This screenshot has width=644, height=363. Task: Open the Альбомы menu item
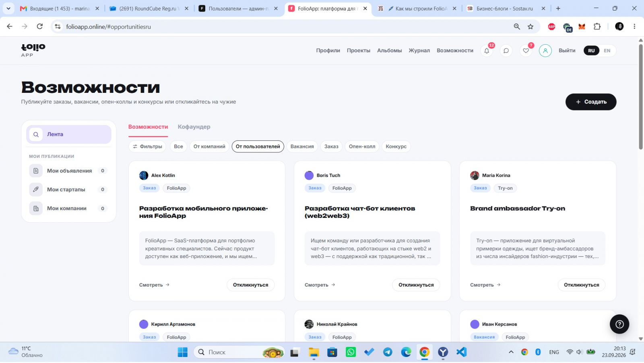(x=390, y=51)
